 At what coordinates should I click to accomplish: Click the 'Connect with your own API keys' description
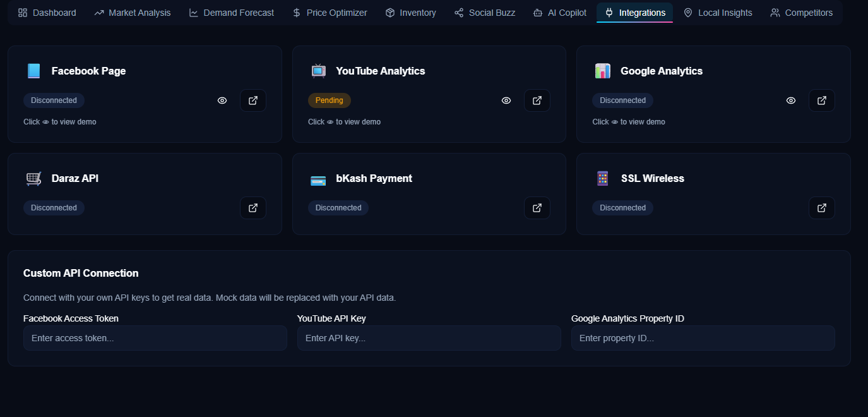[210, 298]
